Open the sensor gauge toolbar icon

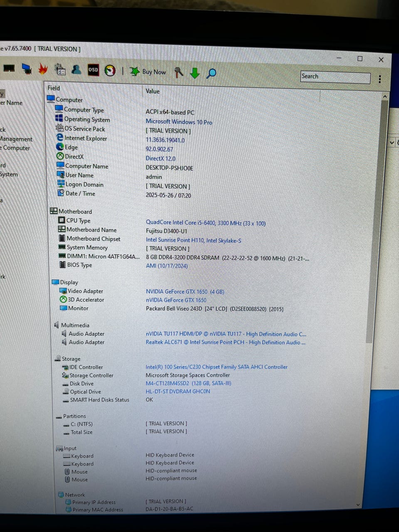pyautogui.click(x=110, y=71)
